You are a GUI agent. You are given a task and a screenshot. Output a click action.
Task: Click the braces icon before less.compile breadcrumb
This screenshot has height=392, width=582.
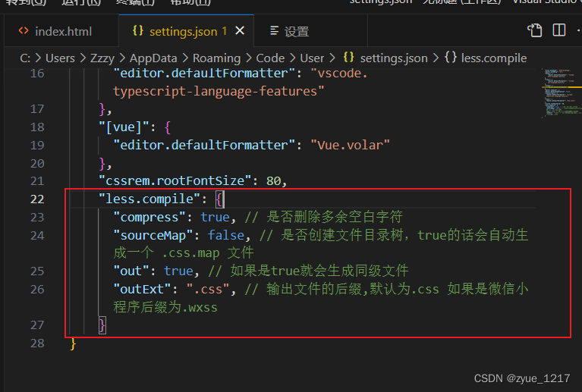(451, 58)
